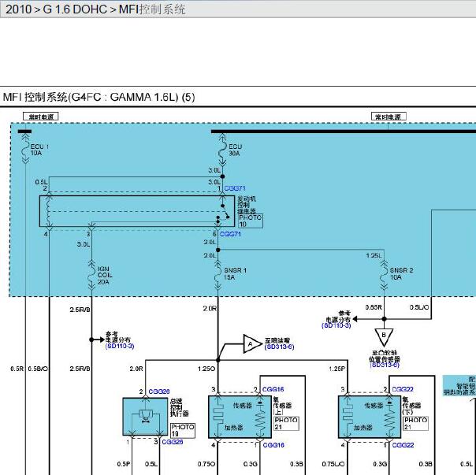Select the CGG71 connector label at pin 1
The height and width of the screenshot is (475, 476).
click(235, 188)
